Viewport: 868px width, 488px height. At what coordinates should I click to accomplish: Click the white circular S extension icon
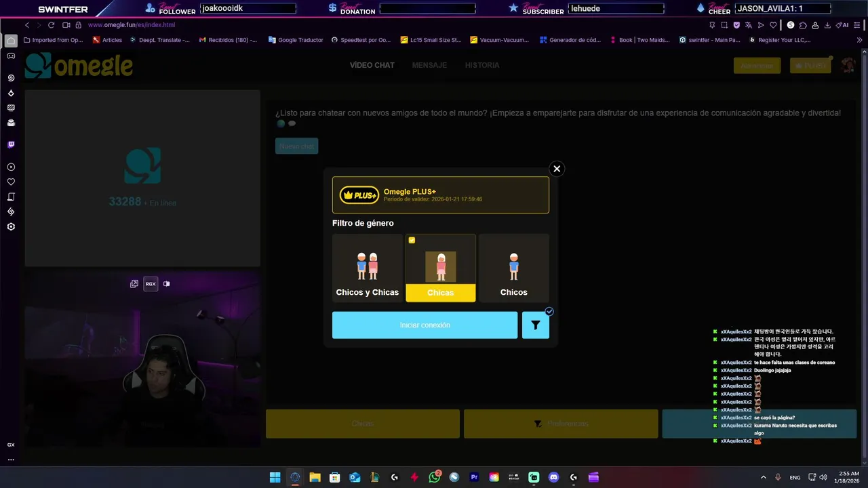point(791,25)
